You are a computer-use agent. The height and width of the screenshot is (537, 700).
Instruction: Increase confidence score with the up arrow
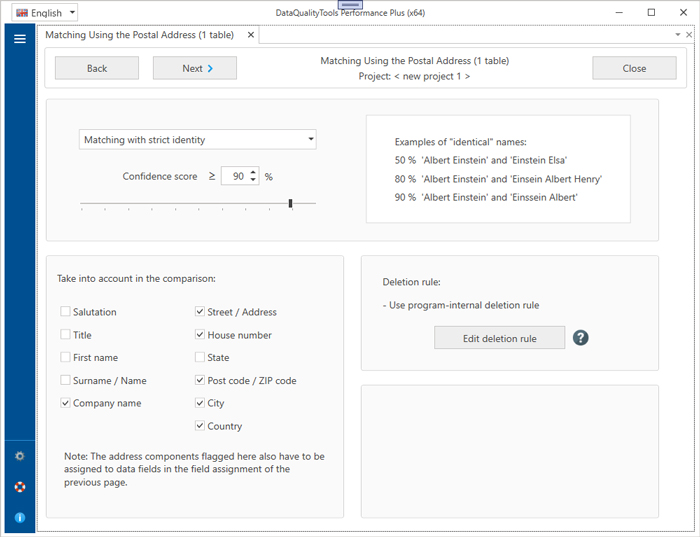tap(254, 171)
